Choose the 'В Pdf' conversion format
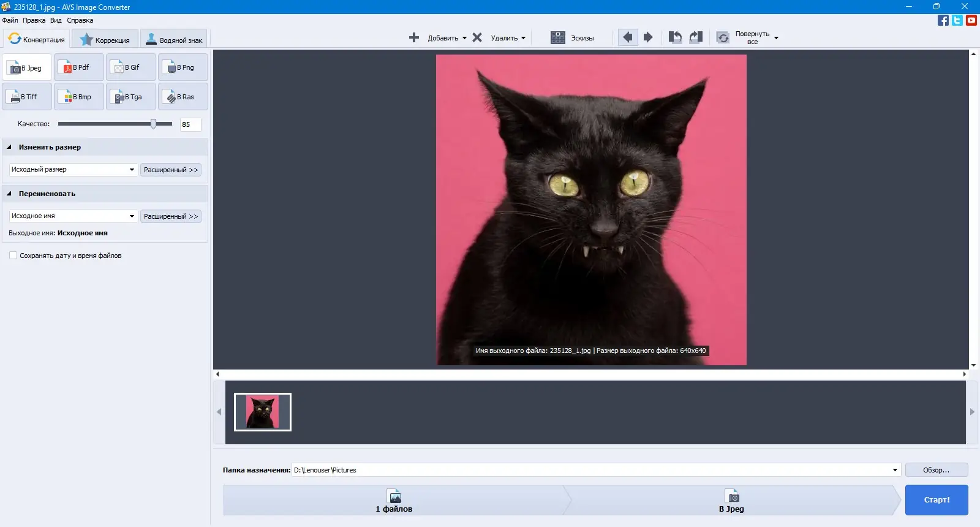Viewport: 980px width, 527px height. [79, 67]
